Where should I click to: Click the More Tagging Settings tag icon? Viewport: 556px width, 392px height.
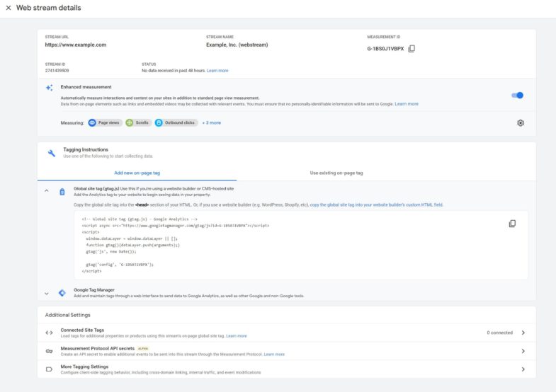pos(50,369)
